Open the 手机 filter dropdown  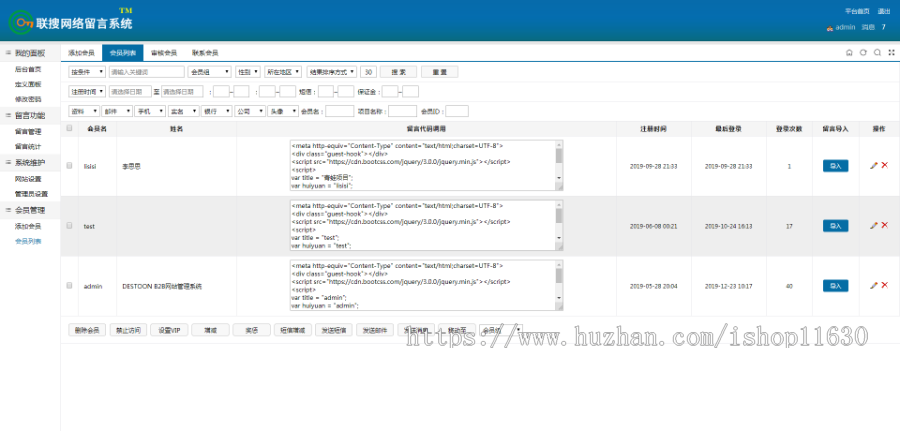point(150,111)
